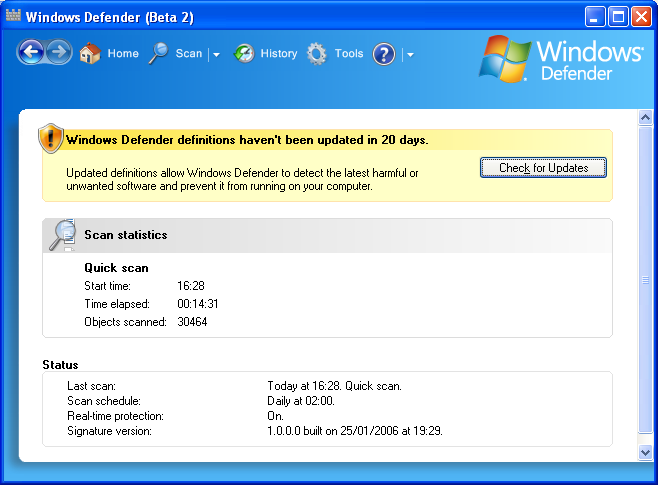Click the 'Signature version:' label
The width and height of the screenshot is (658, 485).
pyautogui.click(x=110, y=431)
